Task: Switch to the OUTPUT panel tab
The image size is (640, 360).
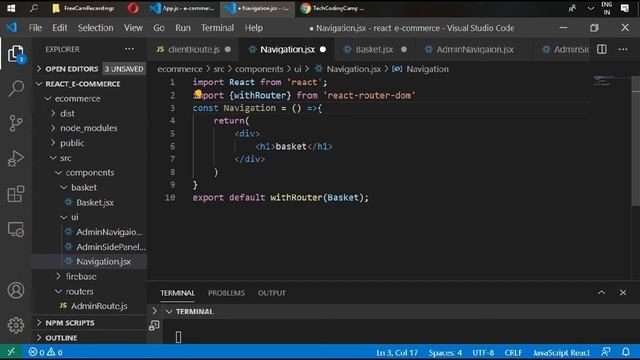Action: 271,293
